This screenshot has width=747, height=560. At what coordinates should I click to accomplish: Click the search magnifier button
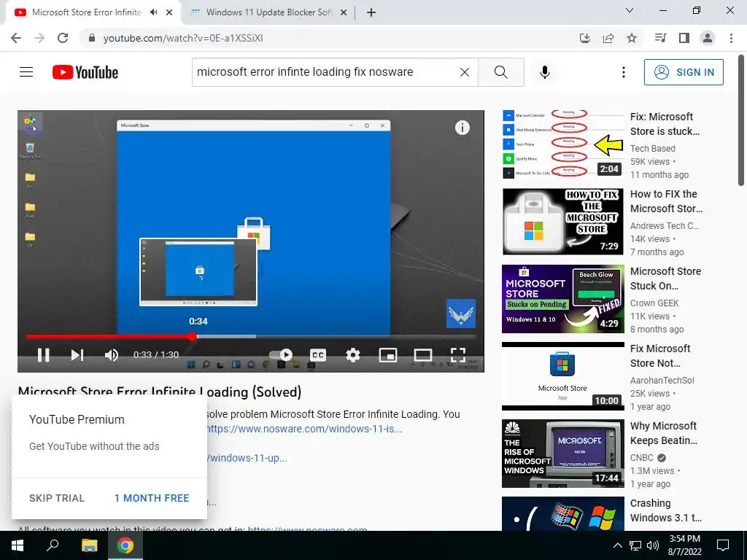click(500, 72)
